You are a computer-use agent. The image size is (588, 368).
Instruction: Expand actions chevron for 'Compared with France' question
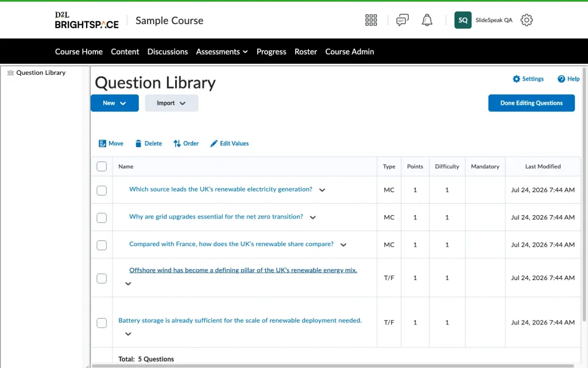(x=343, y=245)
